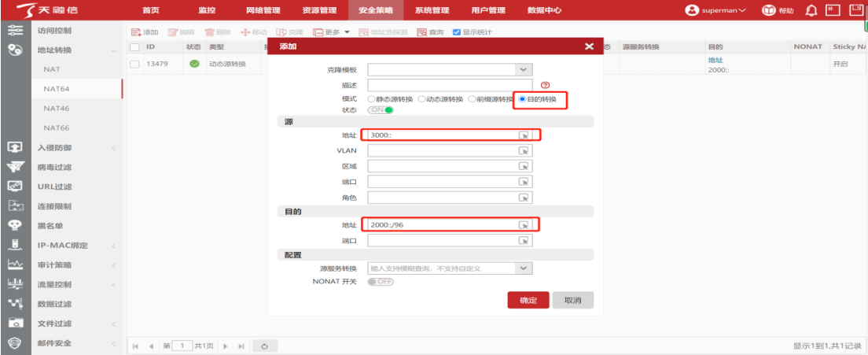The width and height of the screenshot is (868, 355).
Task: Click the 添加 toolbar button
Action: 145,32
